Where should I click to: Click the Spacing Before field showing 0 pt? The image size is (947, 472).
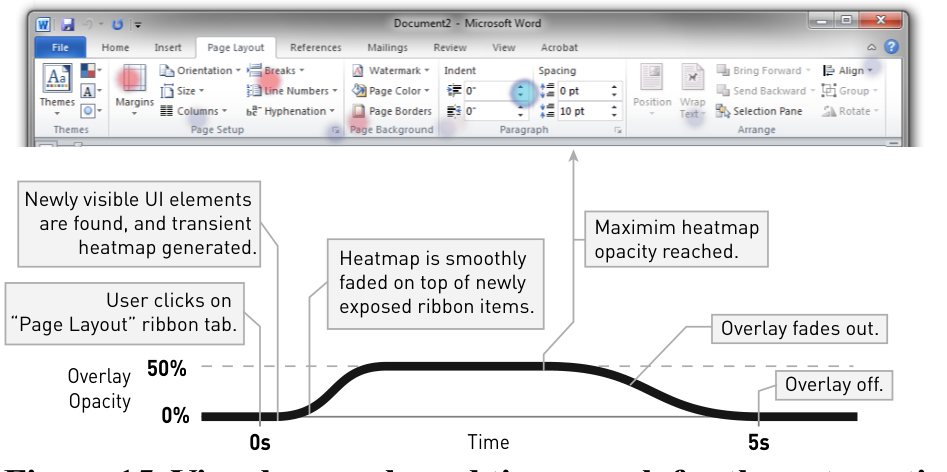coord(582,91)
